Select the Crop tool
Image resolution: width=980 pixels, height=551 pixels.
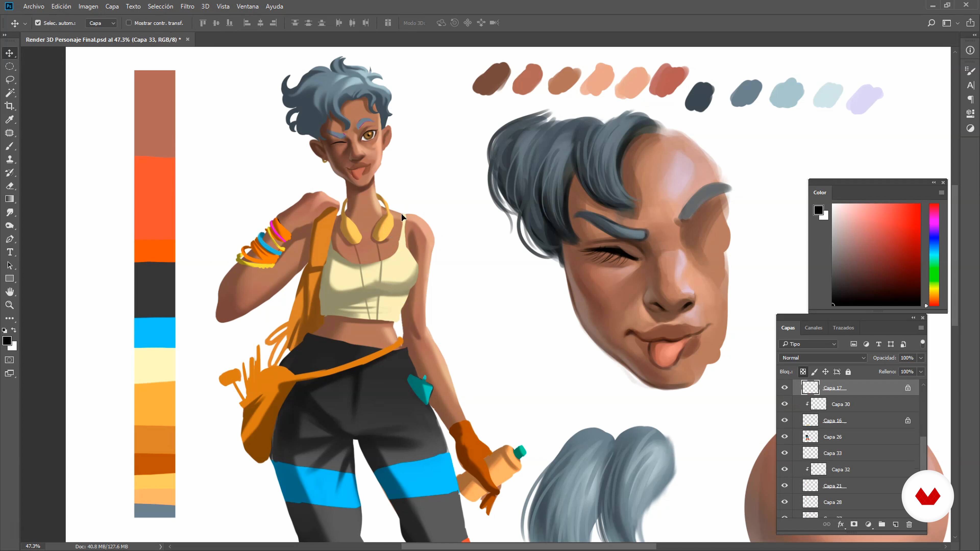pos(9,106)
